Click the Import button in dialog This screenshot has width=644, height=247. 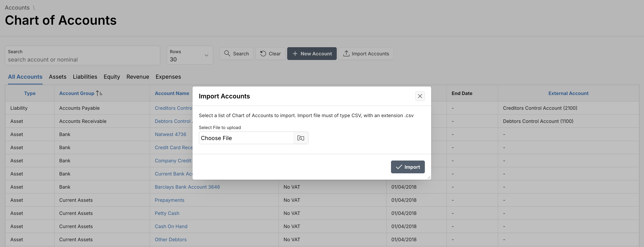pyautogui.click(x=408, y=167)
